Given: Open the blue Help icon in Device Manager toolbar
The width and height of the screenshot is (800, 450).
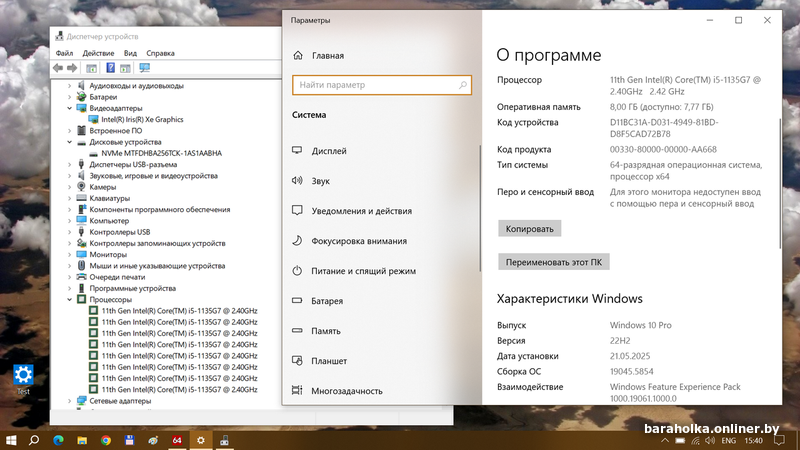Looking at the screenshot, I should tap(110, 68).
